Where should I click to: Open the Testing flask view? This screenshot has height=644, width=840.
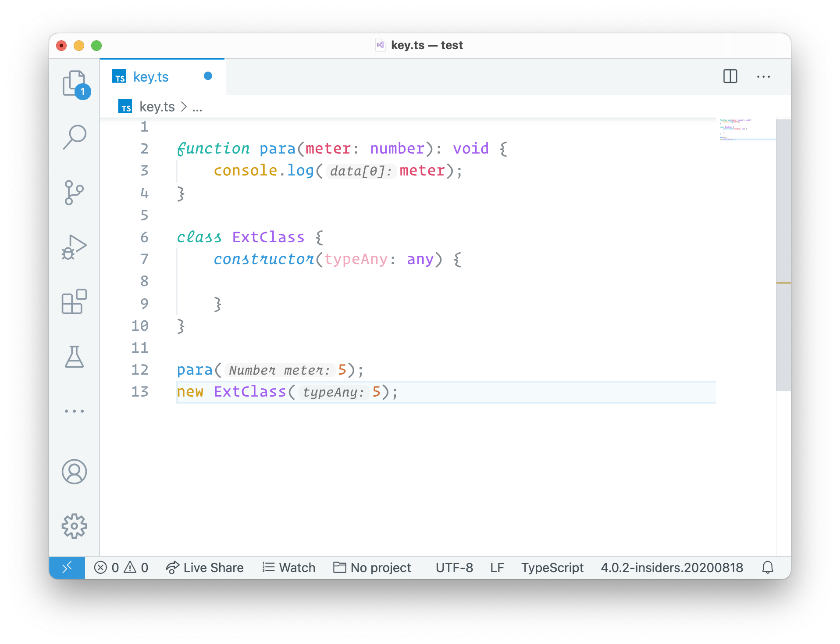[x=74, y=357]
